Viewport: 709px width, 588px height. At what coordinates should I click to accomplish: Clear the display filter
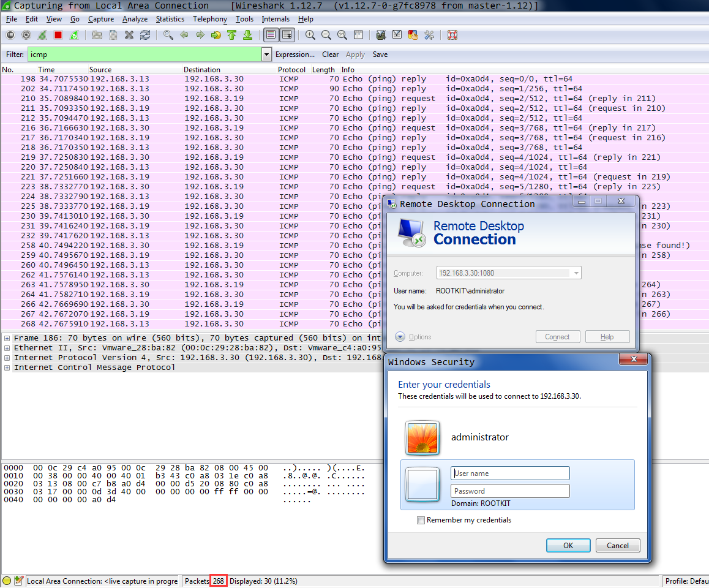pos(330,55)
